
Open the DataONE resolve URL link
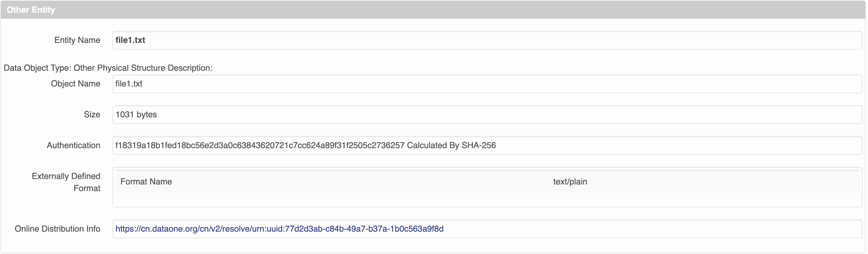(x=279, y=229)
